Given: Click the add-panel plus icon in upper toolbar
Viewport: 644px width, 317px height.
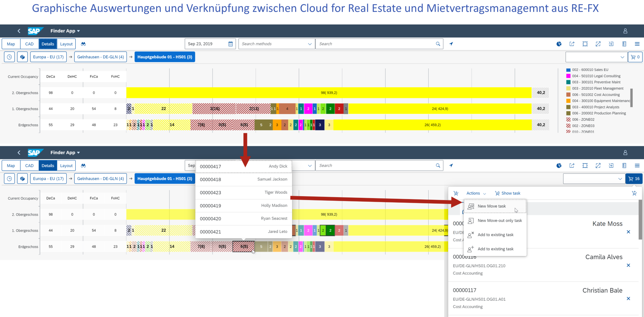Looking at the screenshot, I should pos(611,44).
